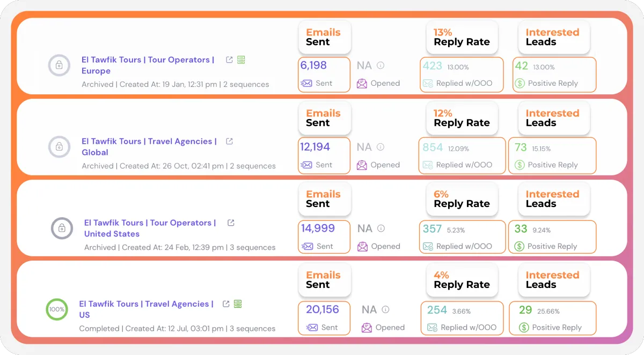Click the 854 Replied w/OOO stat box
This screenshot has height=355, width=644.
coord(462,156)
